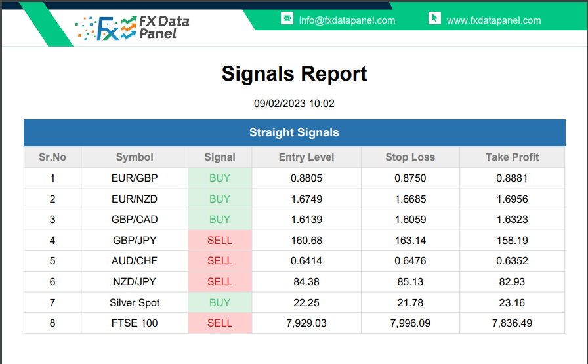Image resolution: width=588 pixels, height=364 pixels.
Task: Click stop loss value 85.13
Action: (x=410, y=281)
